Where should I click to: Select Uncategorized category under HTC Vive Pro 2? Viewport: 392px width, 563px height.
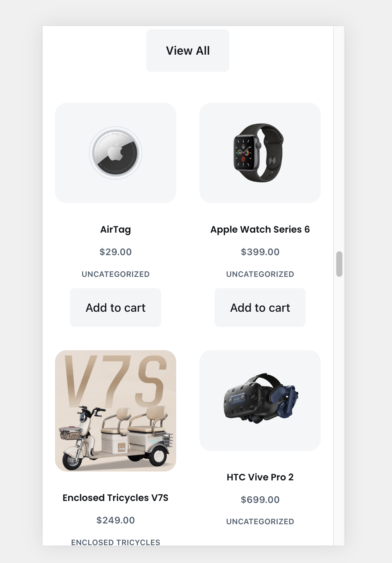click(x=260, y=522)
